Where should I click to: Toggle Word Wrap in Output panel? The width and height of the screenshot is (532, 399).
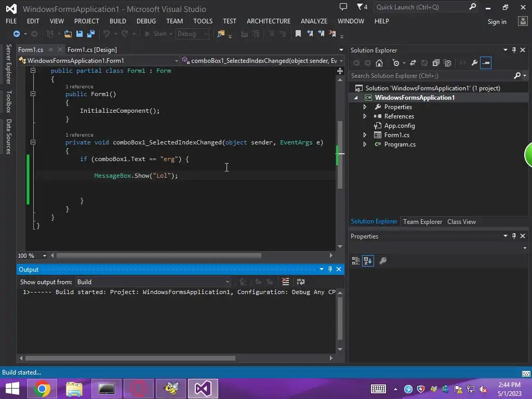click(x=301, y=282)
